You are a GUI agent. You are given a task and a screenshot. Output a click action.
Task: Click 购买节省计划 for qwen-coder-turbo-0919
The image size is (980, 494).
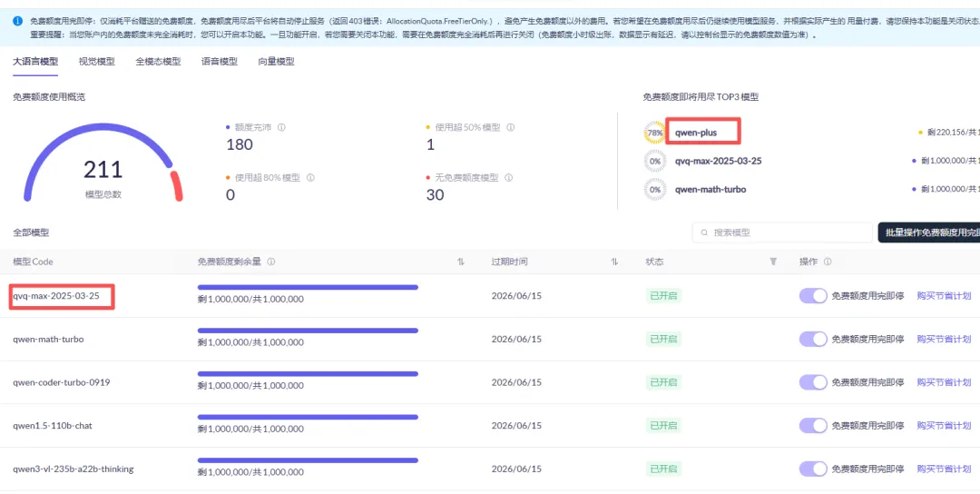pyautogui.click(x=944, y=382)
